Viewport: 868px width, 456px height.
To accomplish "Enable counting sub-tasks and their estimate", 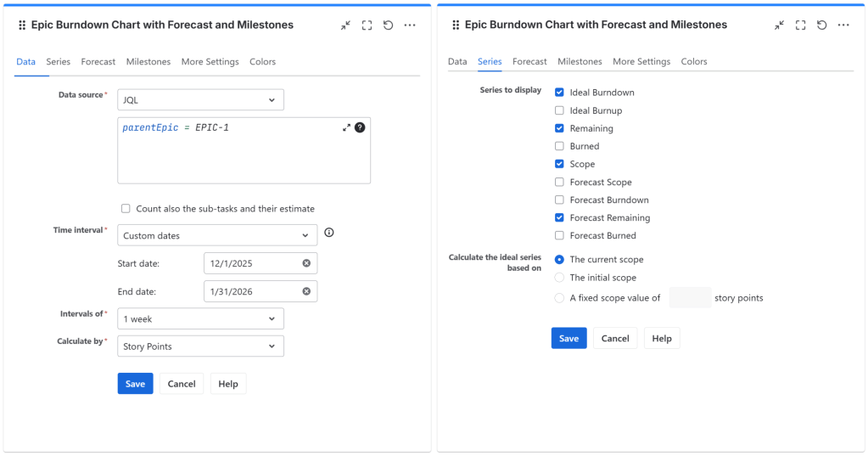I will (x=126, y=208).
